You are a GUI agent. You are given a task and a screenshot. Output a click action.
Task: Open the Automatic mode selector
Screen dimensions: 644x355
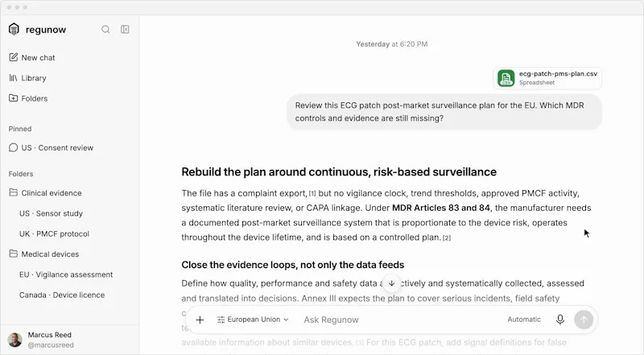[x=524, y=320]
